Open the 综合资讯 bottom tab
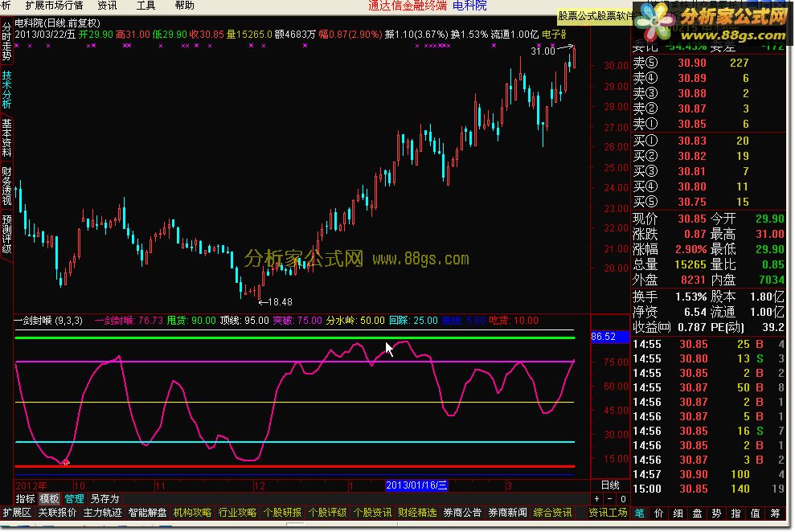Screen dimensions: 795x532 (x=553, y=514)
